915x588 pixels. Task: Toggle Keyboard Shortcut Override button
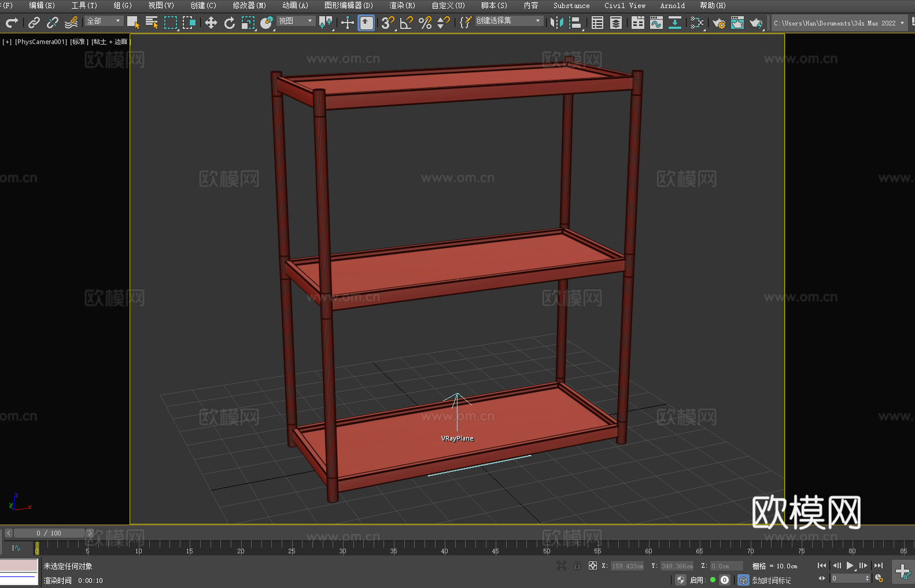click(366, 23)
